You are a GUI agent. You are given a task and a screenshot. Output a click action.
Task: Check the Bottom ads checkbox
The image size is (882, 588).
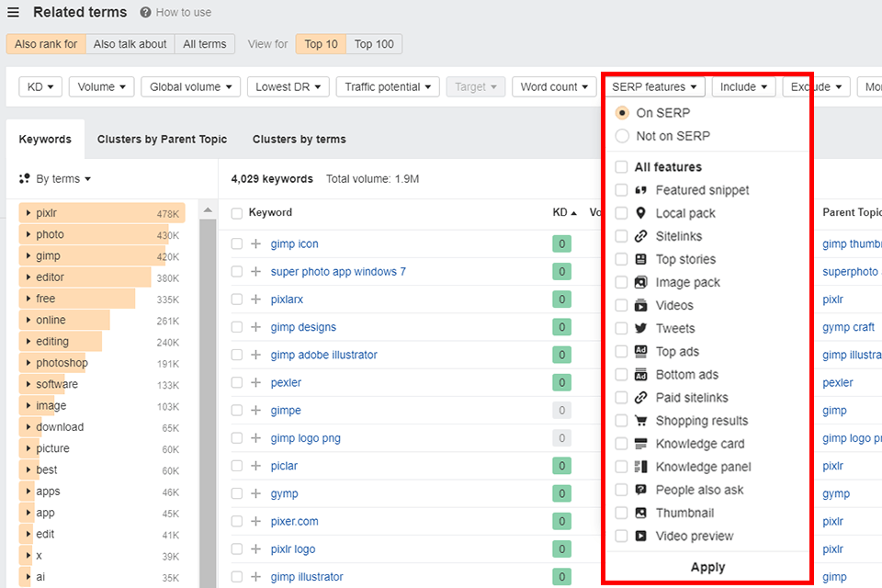click(x=621, y=375)
